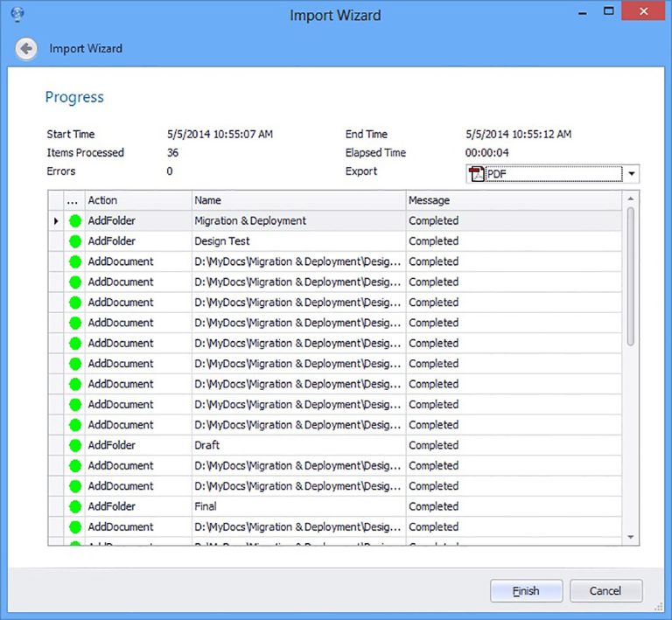The width and height of the screenshot is (672, 620).
Task: Click green status icon on Final folder row
Action: [74, 506]
